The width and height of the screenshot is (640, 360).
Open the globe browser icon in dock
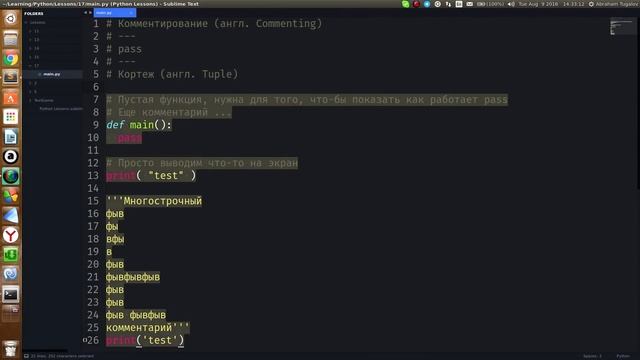coord(11,176)
